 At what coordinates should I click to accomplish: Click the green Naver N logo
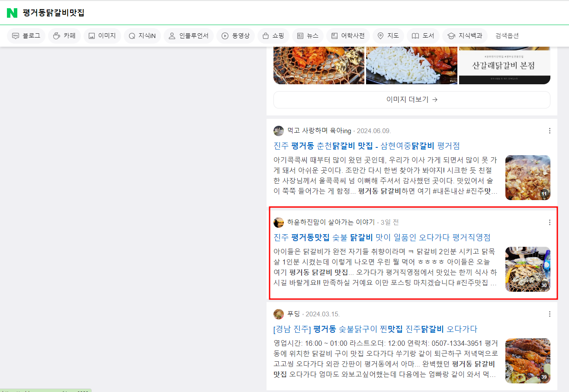coord(12,13)
